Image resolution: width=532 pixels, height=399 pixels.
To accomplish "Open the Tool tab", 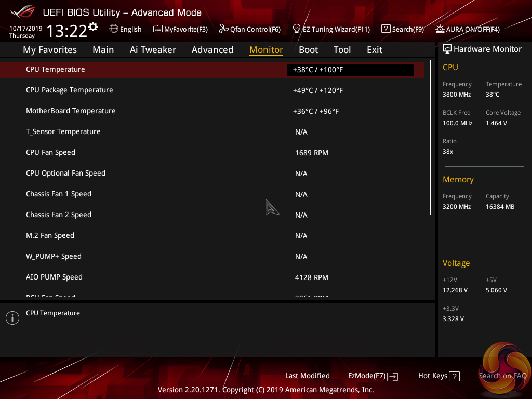I will coord(342,50).
